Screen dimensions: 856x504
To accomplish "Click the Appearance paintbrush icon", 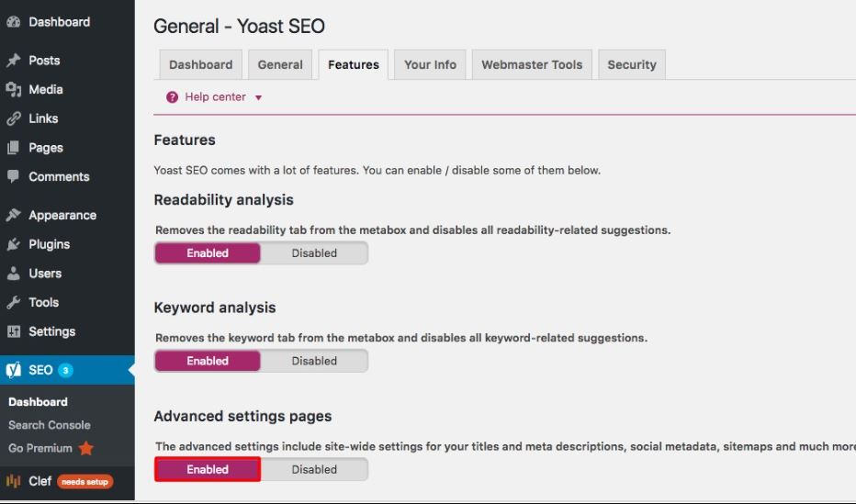I will click(13, 215).
